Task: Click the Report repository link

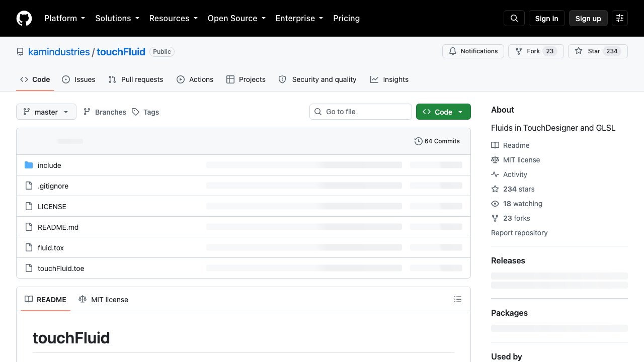Action: pos(519,233)
